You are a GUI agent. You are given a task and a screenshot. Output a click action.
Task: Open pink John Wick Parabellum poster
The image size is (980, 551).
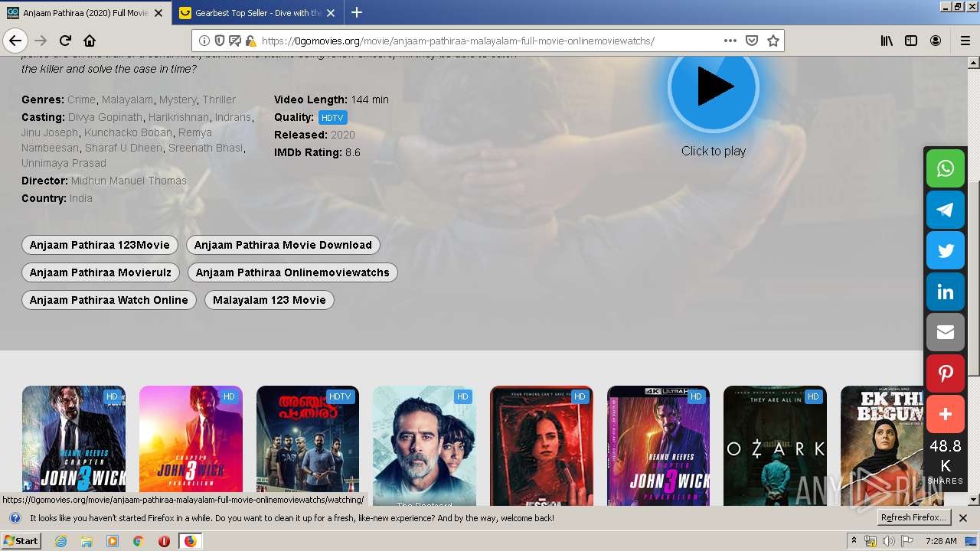click(x=191, y=445)
